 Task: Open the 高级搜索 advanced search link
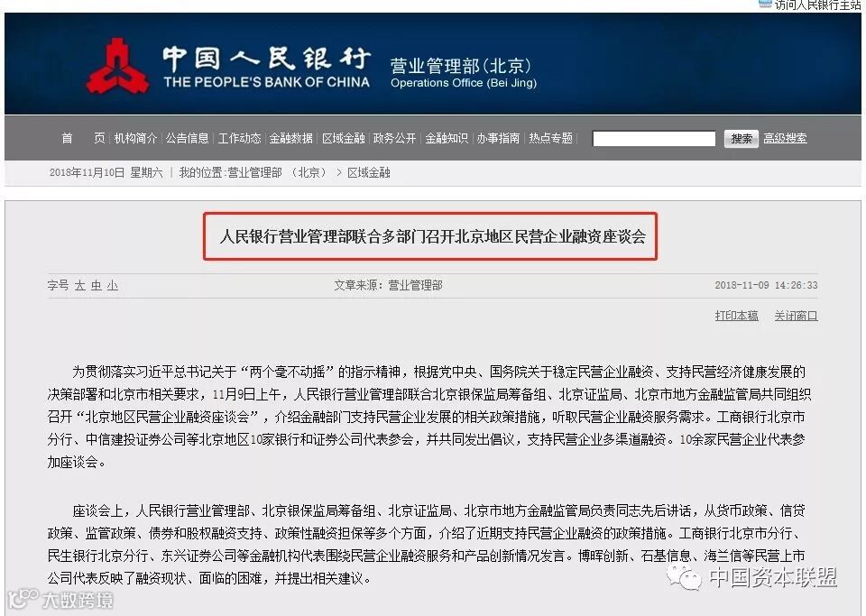click(785, 138)
